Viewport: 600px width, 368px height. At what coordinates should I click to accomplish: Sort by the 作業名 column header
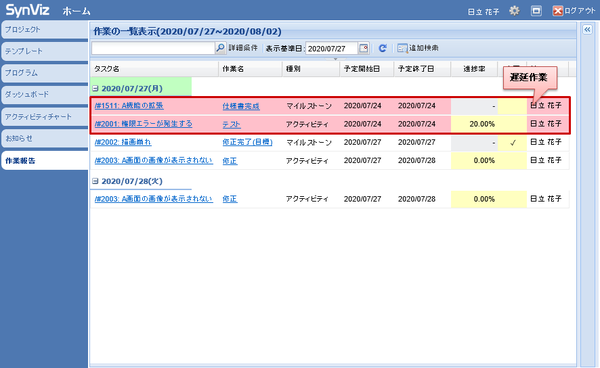pos(250,69)
